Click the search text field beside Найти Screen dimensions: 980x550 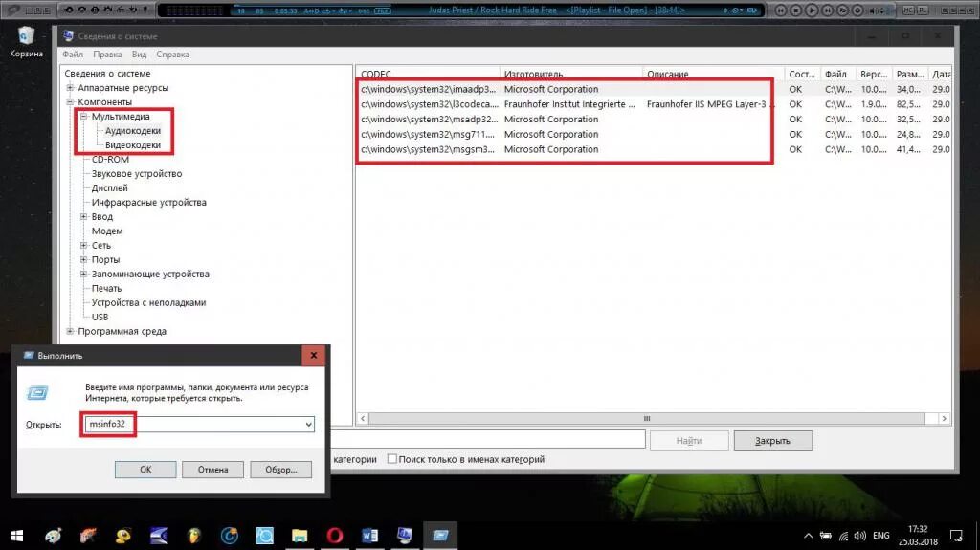(x=487, y=439)
